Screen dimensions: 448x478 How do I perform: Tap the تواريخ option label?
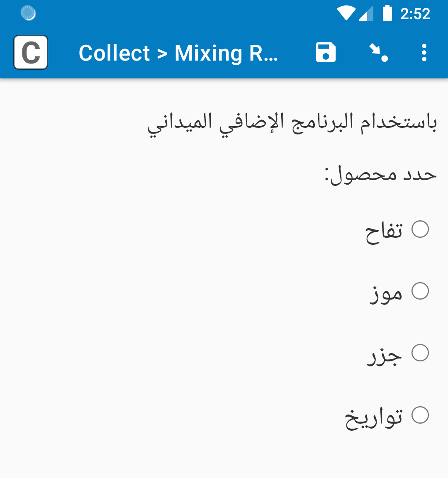pyautogui.click(x=374, y=419)
